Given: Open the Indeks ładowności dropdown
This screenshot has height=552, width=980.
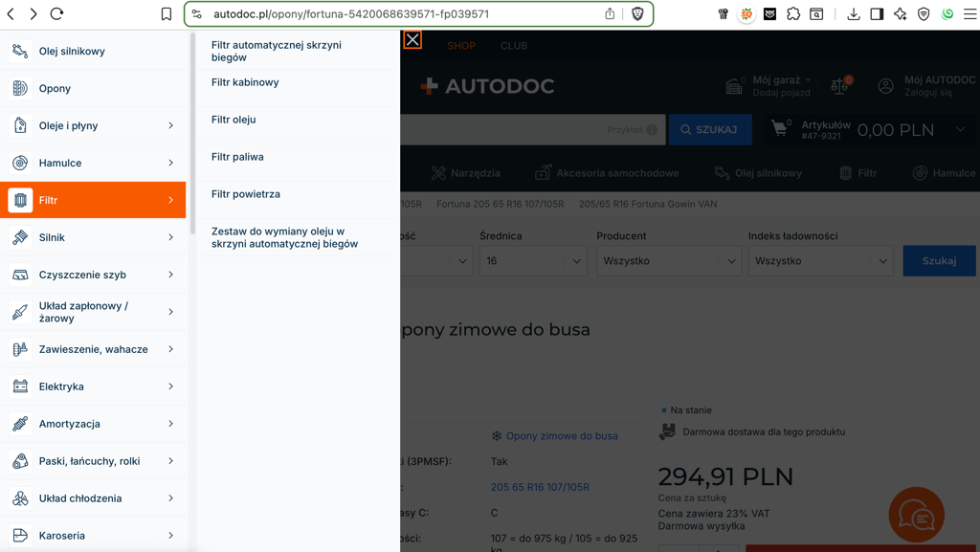Looking at the screenshot, I should coord(820,261).
